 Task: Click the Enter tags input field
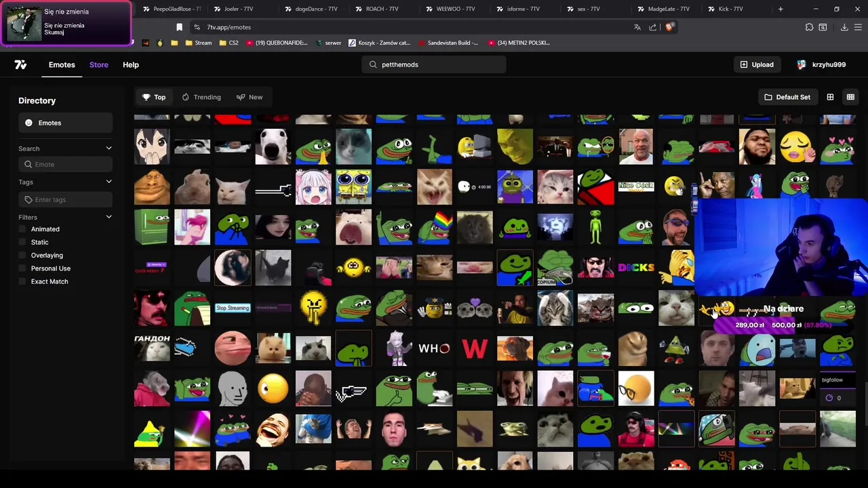(65, 199)
